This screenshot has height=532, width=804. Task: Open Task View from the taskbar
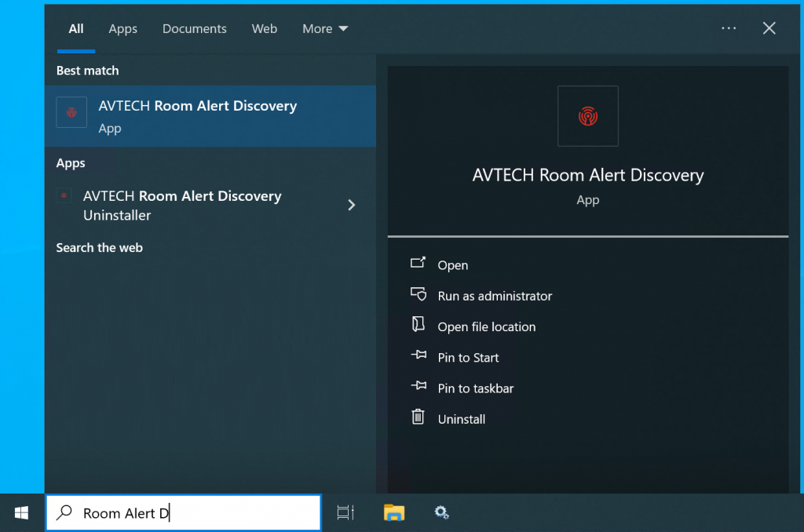pyautogui.click(x=345, y=512)
